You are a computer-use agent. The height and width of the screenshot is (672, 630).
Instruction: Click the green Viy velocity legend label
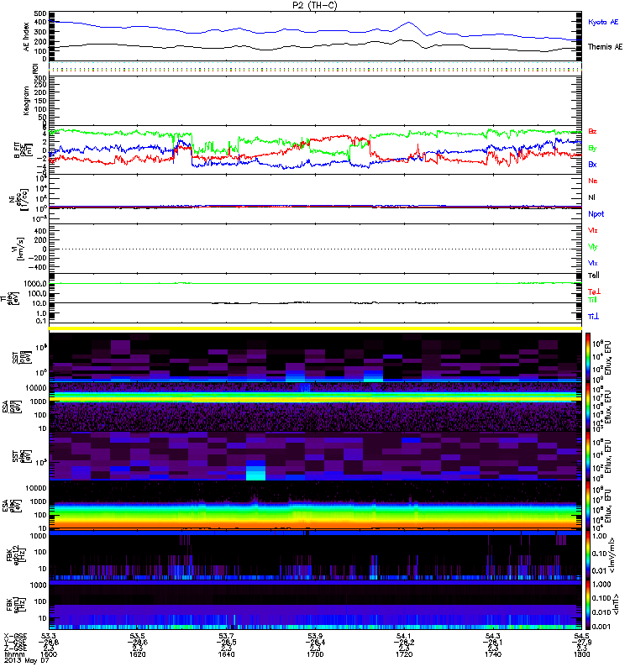click(x=592, y=246)
